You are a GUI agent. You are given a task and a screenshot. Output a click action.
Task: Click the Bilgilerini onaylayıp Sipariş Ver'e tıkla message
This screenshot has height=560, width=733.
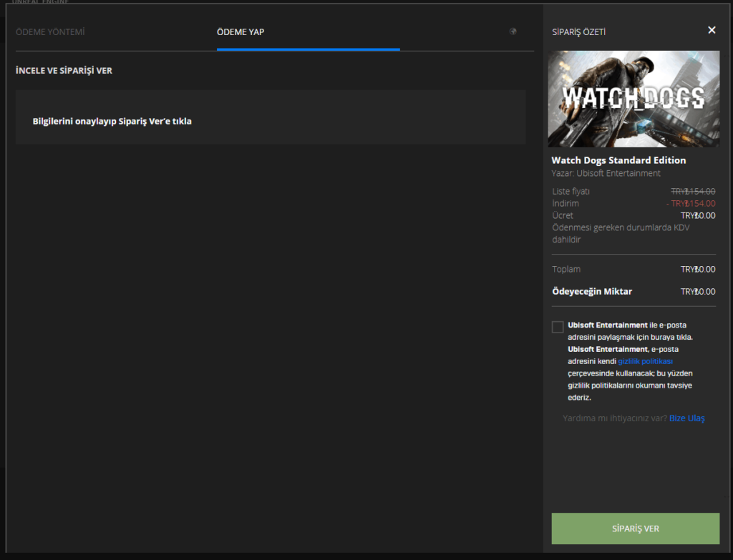(x=112, y=122)
